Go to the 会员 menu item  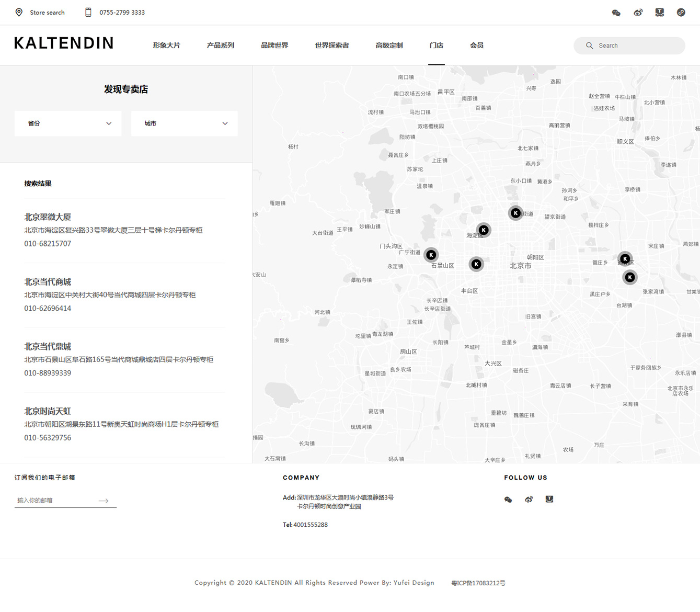click(476, 46)
